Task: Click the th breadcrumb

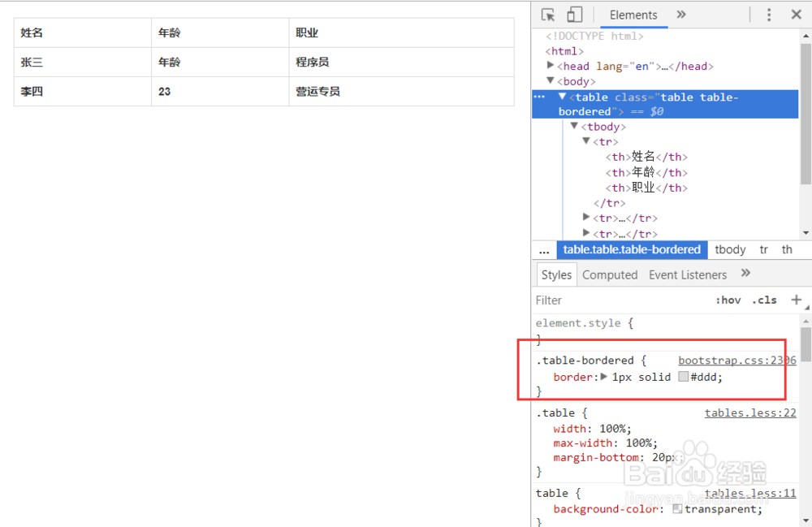Action: pos(787,250)
